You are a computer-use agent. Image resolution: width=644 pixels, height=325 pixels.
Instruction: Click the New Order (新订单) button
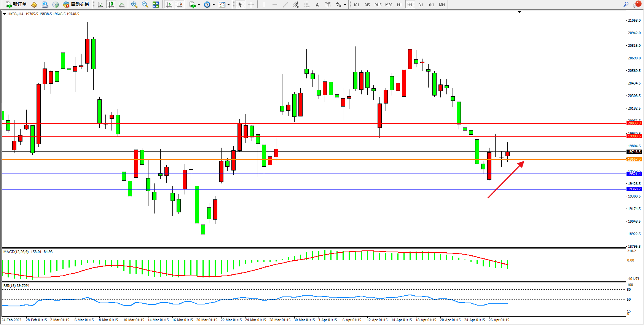click(16, 5)
